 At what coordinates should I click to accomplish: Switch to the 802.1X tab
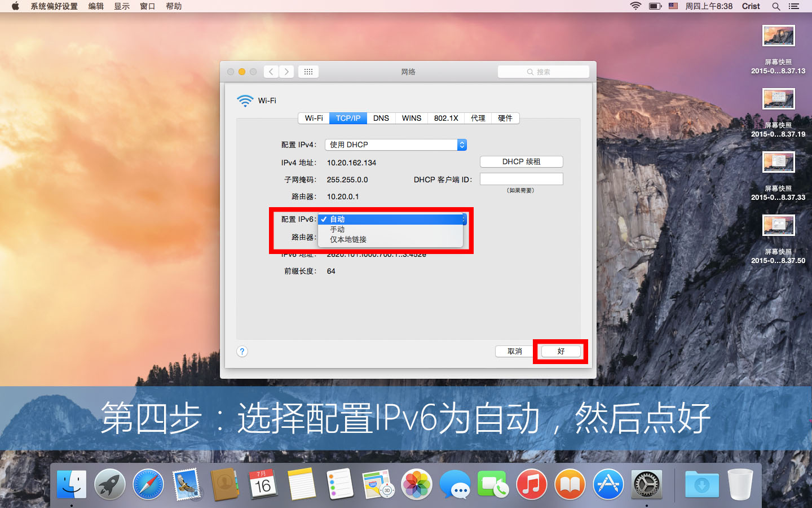click(x=446, y=118)
